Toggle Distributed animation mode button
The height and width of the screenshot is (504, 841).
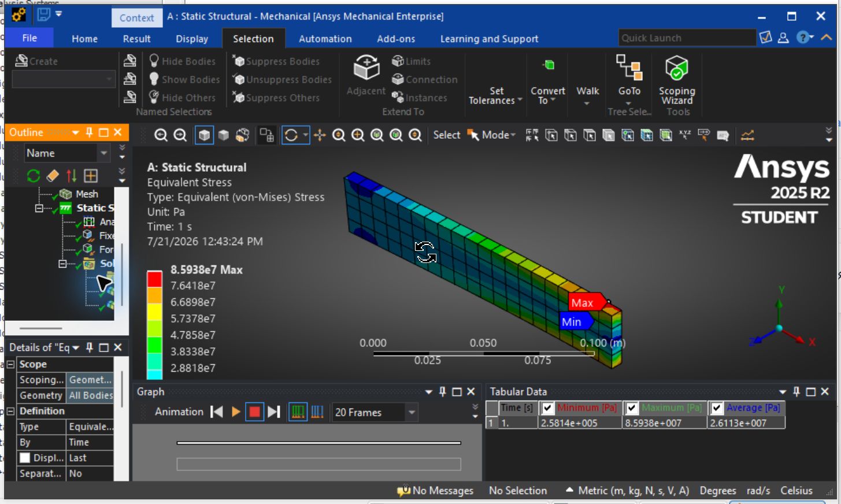298,412
